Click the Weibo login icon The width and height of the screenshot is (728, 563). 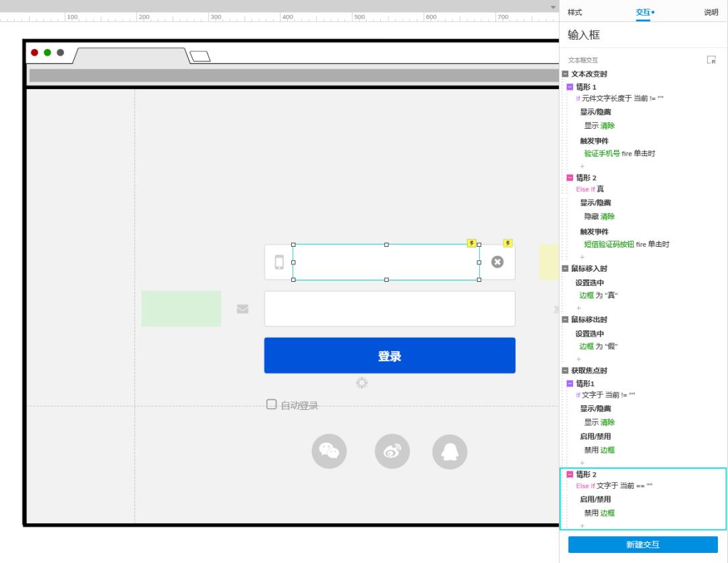point(392,451)
